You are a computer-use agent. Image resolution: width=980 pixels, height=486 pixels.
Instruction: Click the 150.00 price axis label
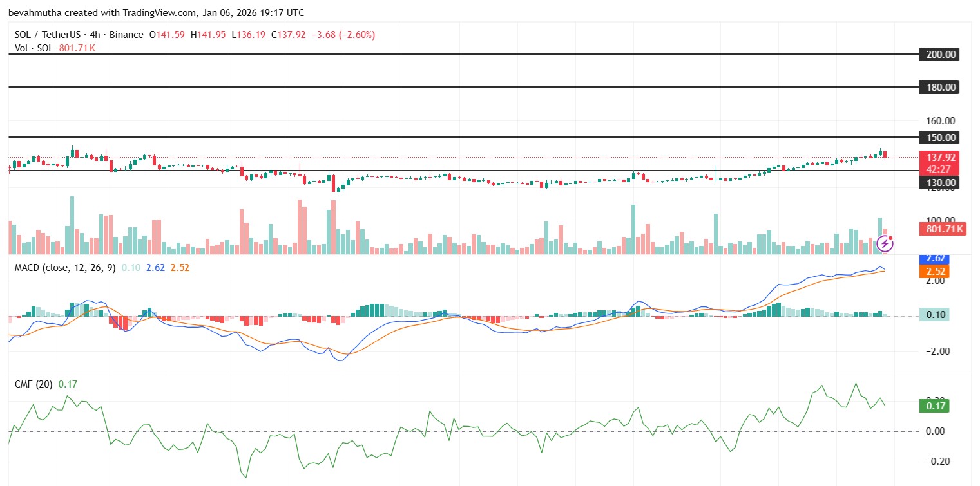pyautogui.click(x=941, y=137)
